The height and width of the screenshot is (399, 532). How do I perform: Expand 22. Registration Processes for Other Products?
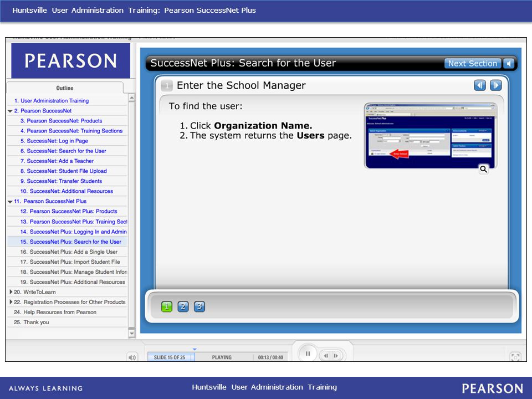tap(11, 302)
